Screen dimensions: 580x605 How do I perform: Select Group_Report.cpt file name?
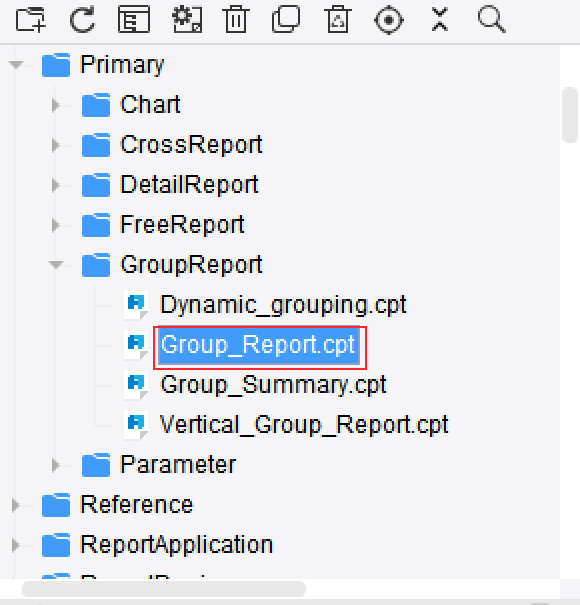tap(258, 345)
